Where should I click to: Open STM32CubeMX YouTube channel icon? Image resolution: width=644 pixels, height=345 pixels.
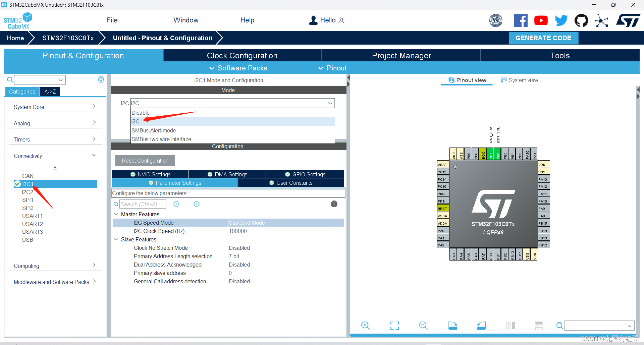[541, 20]
